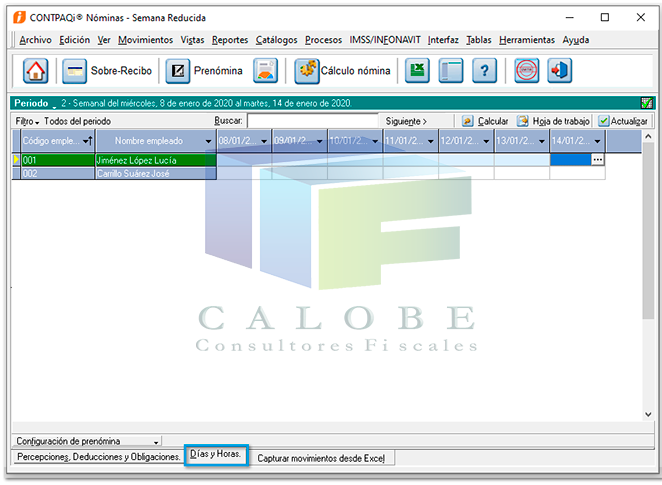
Task: Click the Buscar input field
Action: point(312,121)
